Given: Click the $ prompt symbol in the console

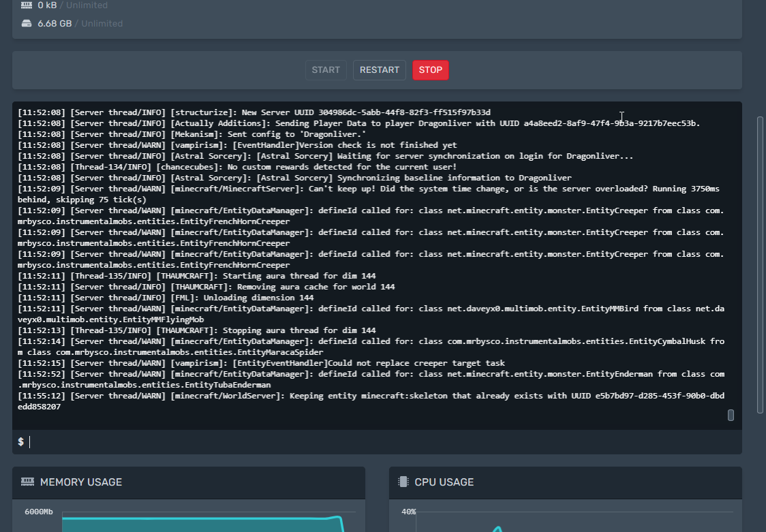Looking at the screenshot, I should pyautogui.click(x=20, y=442).
